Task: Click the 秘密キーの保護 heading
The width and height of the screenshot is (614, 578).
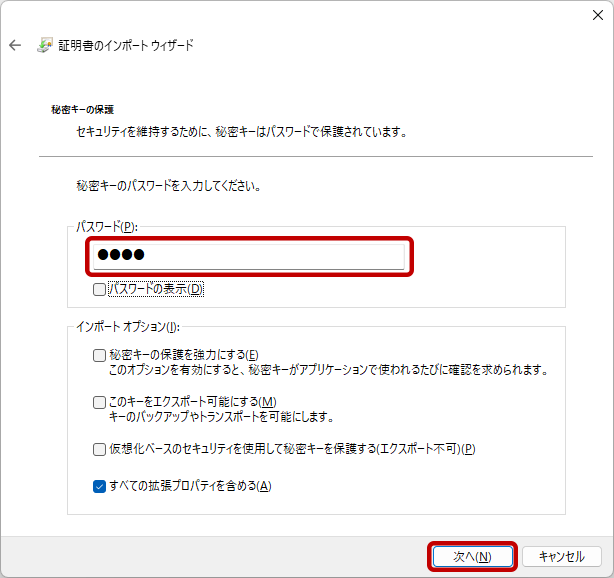Action: [x=82, y=109]
